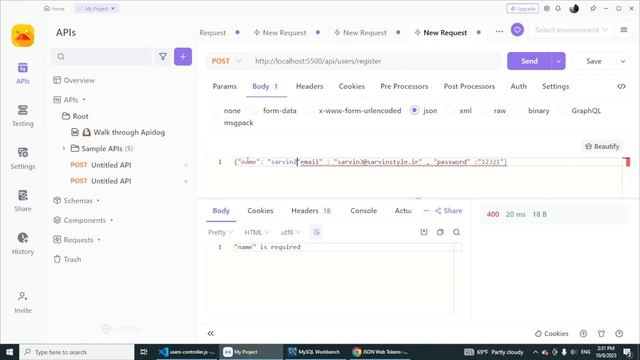Open the Save button's dropdown arrow
The height and width of the screenshot is (360, 640).
(623, 61)
